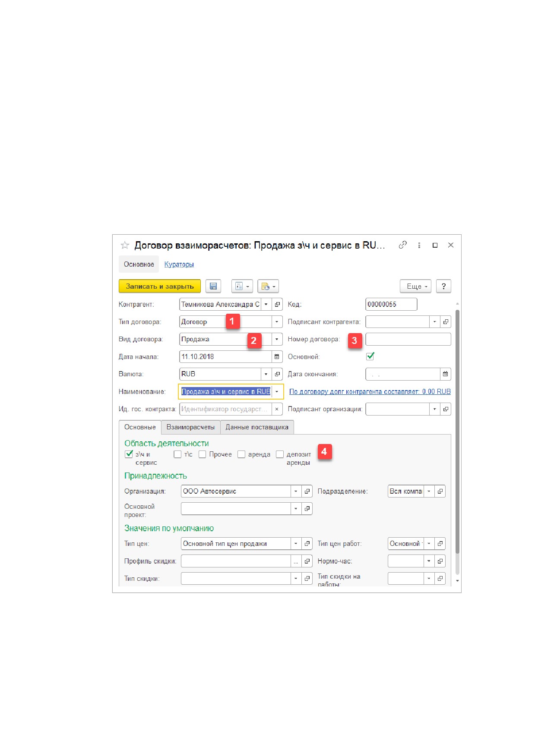Focus the Код field with 00000055
The height and width of the screenshot is (756, 535).
coord(391,304)
